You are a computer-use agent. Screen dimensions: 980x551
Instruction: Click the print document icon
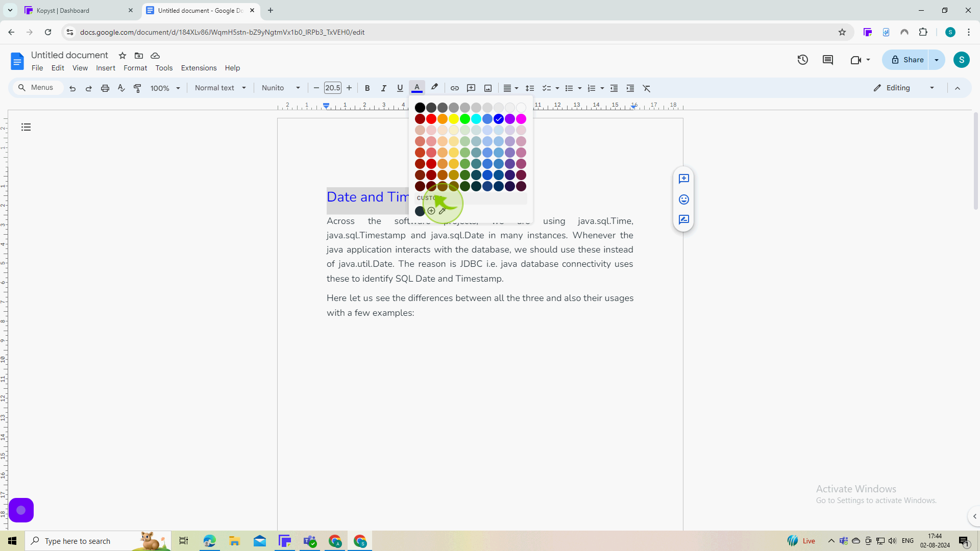coord(105,88)
